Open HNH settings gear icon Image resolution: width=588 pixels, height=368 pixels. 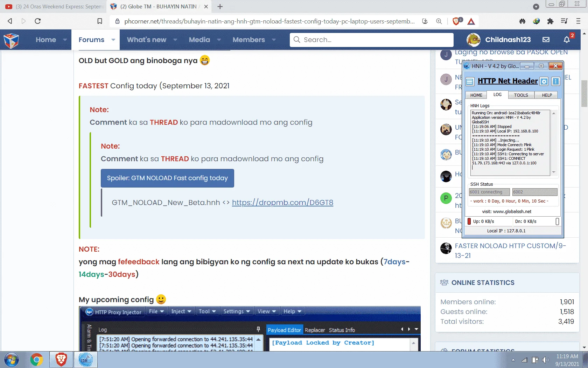[x=544, y=81]
